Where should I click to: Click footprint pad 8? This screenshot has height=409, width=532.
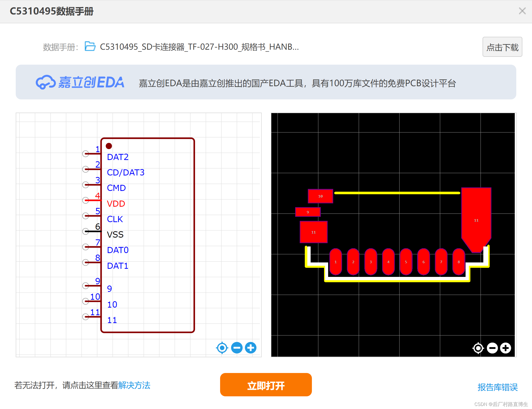pyautogui.click(x=459, y=262)
